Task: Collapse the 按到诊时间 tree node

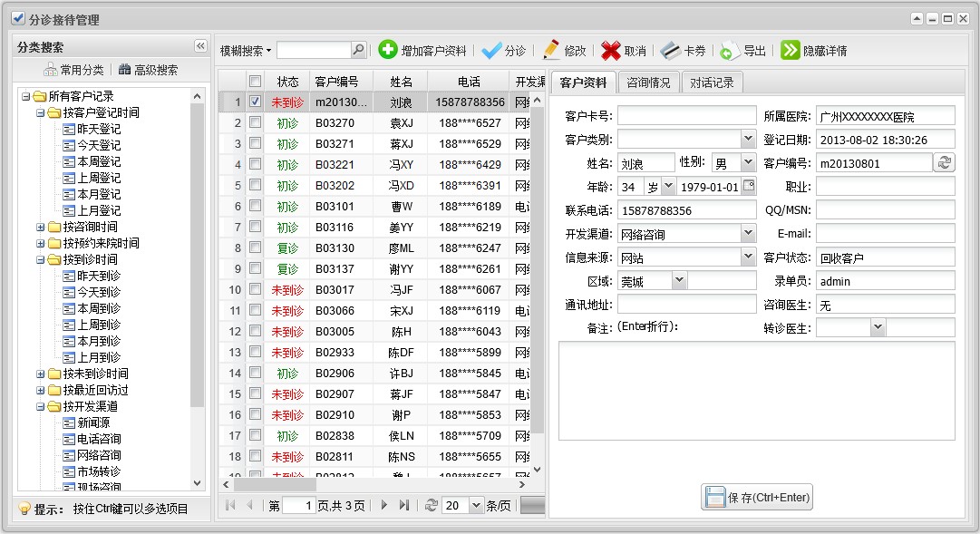Action: 40,259
